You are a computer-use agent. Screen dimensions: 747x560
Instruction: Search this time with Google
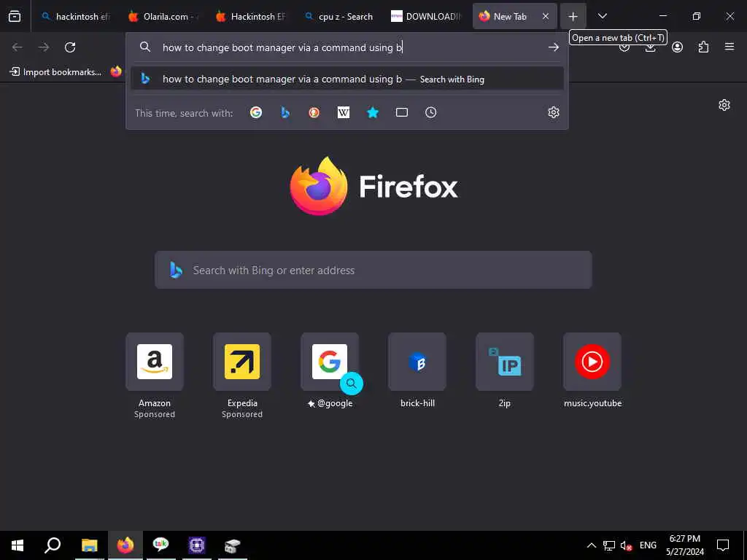tap(256, 112)
